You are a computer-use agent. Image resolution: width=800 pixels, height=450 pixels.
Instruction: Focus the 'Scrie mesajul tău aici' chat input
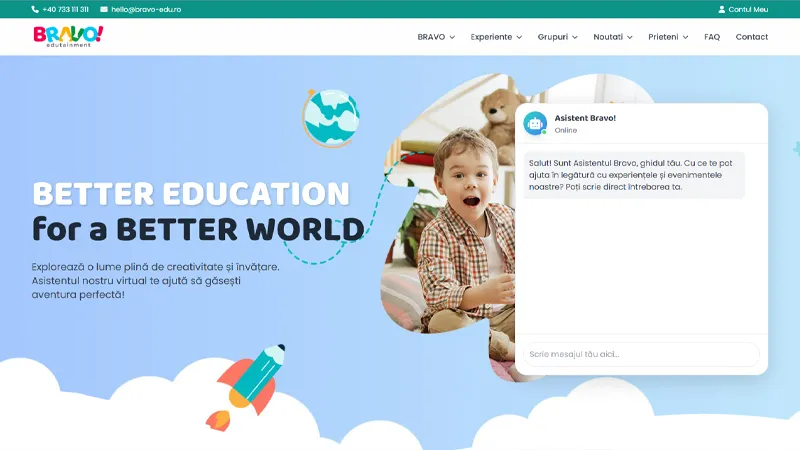641,354
